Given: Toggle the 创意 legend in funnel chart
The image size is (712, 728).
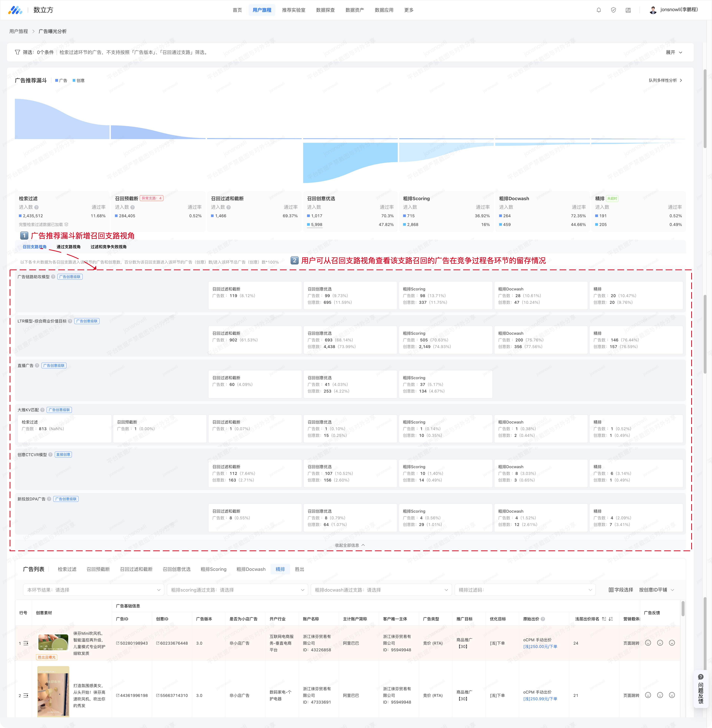Looking at the screenshot, I should coord(79,80).
